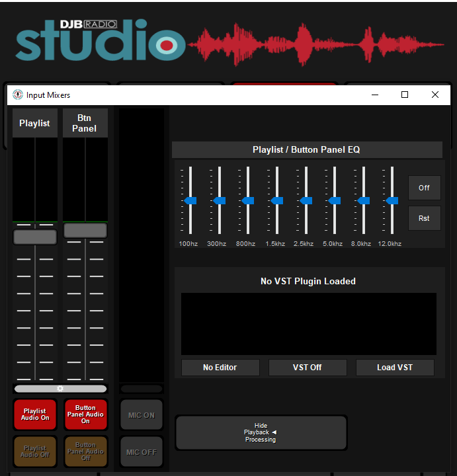
Task: Click the horizontal pan slider bar
Action: point(60,389)
